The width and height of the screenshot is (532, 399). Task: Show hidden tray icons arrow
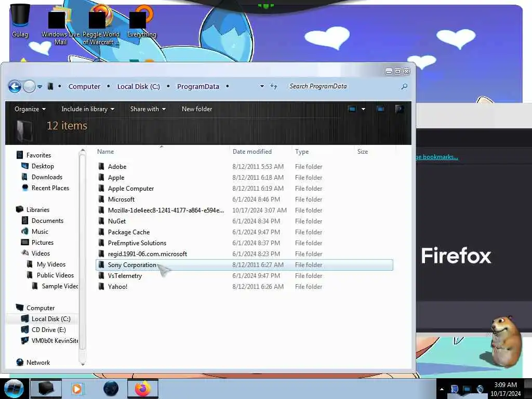click(x=442, y=389)
